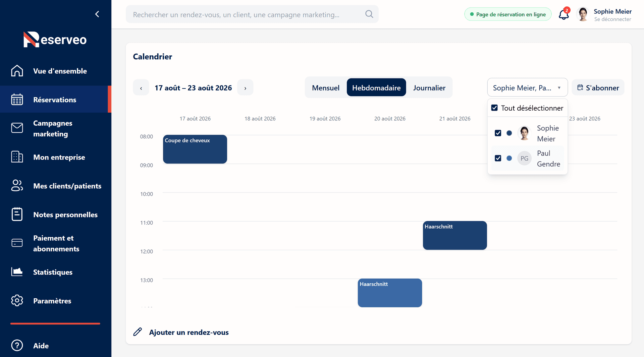Click the S'abonner button
The image size is (644, 357).
(x=598, y=88)
